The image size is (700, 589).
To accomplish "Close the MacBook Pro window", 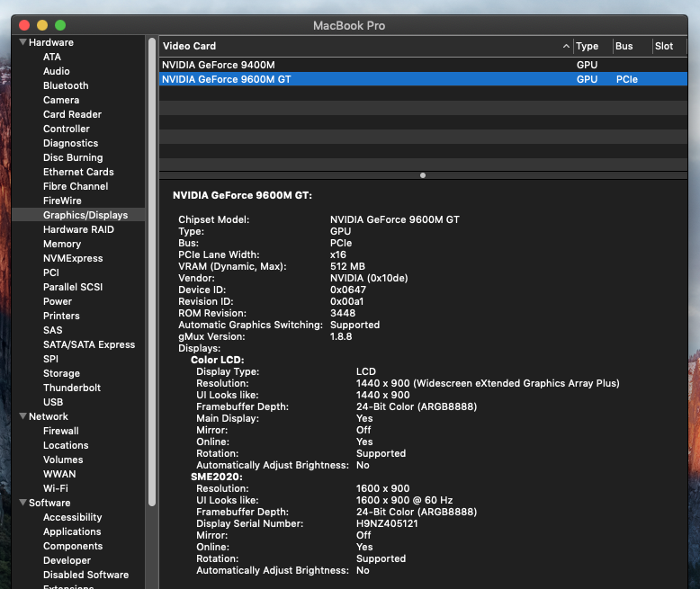I will 24,25.
